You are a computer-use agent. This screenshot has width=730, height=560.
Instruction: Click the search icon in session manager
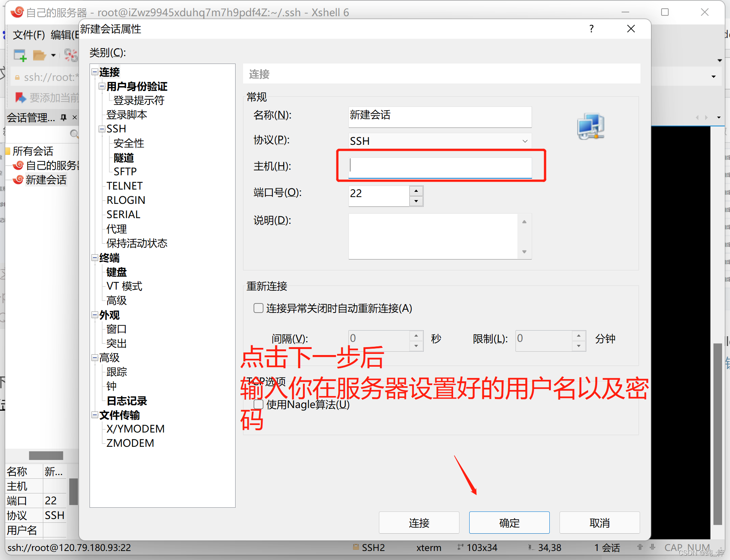pyautogui.click(x=74, y=134)
